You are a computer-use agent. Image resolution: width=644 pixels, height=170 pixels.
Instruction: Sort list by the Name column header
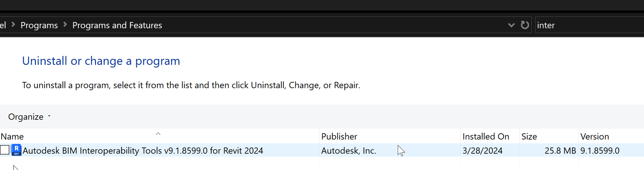12,136
